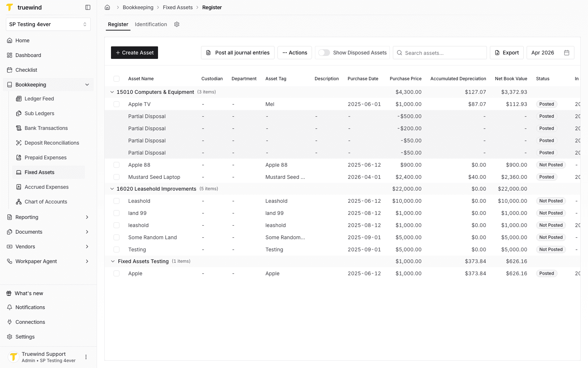The height and width of the screenshot is (368, 588).
Task: Expand the Workpaper Agent chevron
Action: [x=87, y=261]
